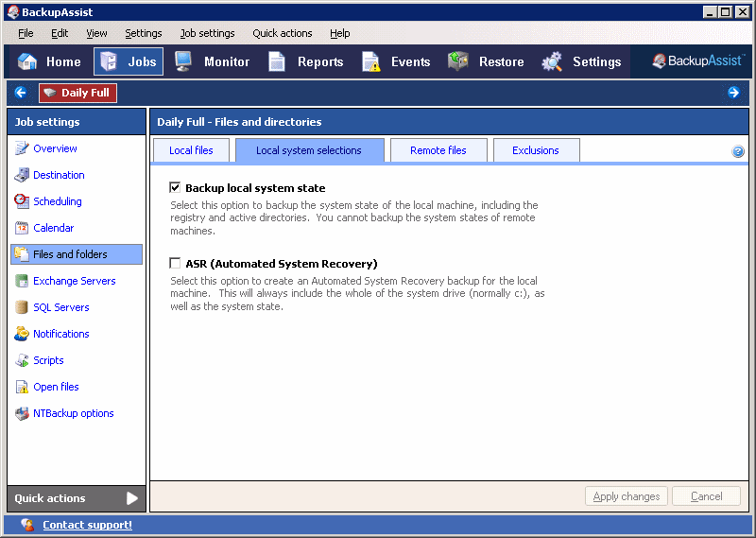The image size is (756, 538).
Task: Click the Overview icon in sidebar
Action: tap(22, 148)
